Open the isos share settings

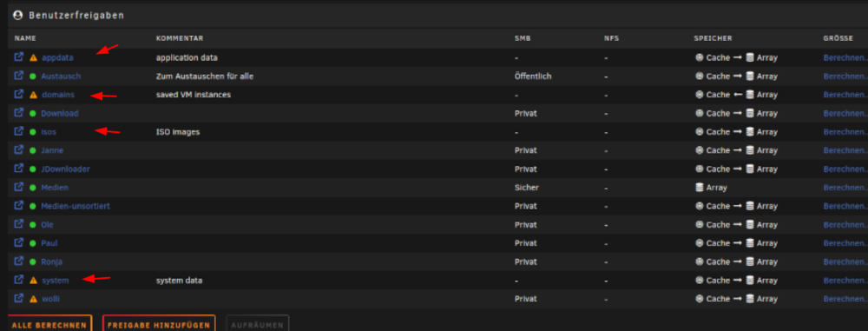click(x=49, y=132)
